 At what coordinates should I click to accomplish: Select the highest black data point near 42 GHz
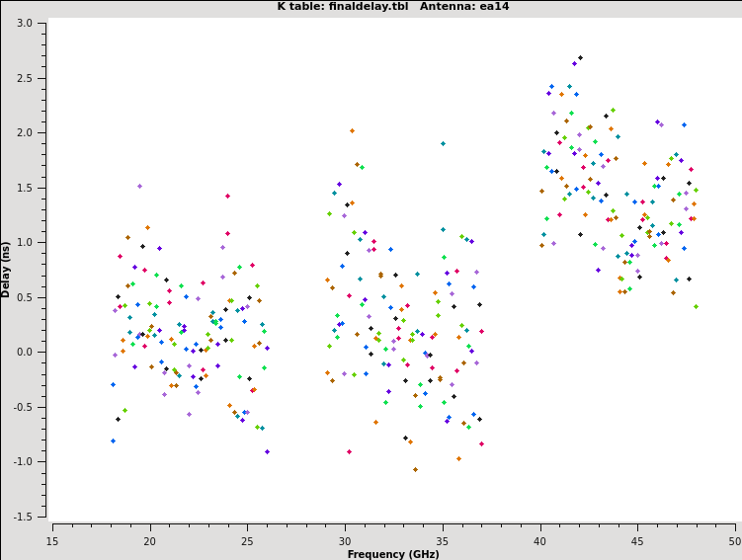coord(580,58)
